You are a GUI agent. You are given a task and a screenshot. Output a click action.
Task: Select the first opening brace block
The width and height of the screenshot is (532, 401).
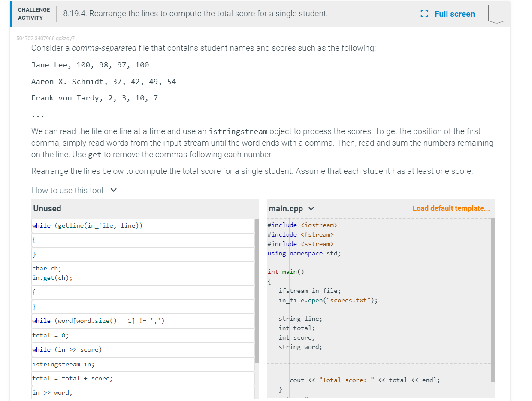(x=143, y=240)
